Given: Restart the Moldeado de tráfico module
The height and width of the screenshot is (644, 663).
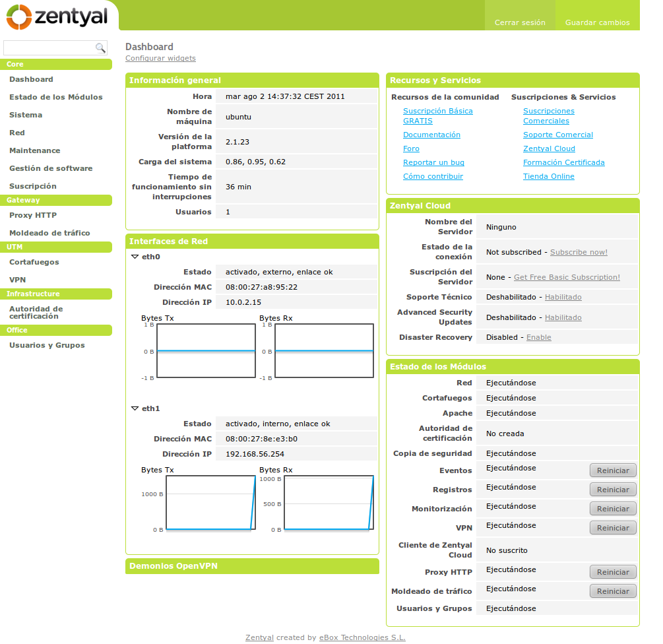Looking at the screenshot, I should 613,591.
